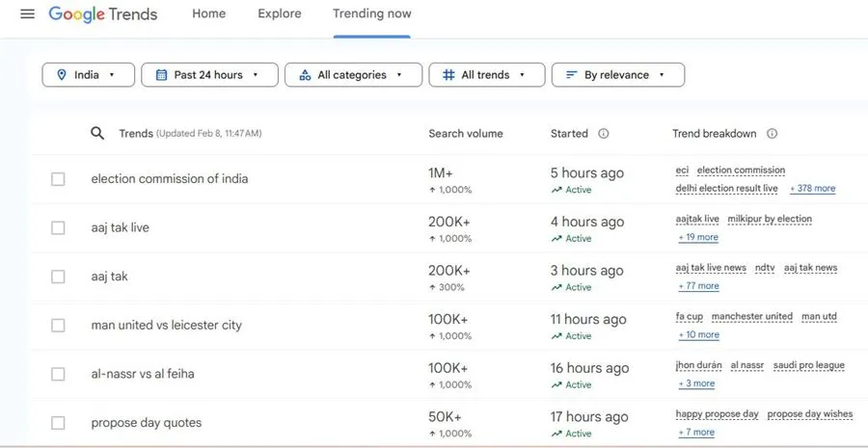
Task: Click info icon next to Started
Action: pyautogui.click(x=604, y=134)
